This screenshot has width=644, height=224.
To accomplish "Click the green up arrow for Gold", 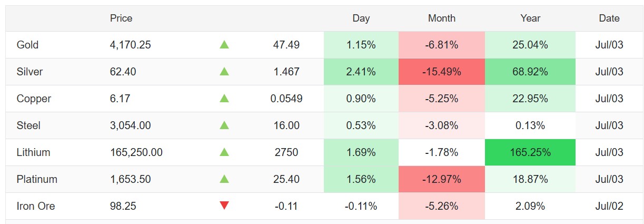I will [224, 45].
